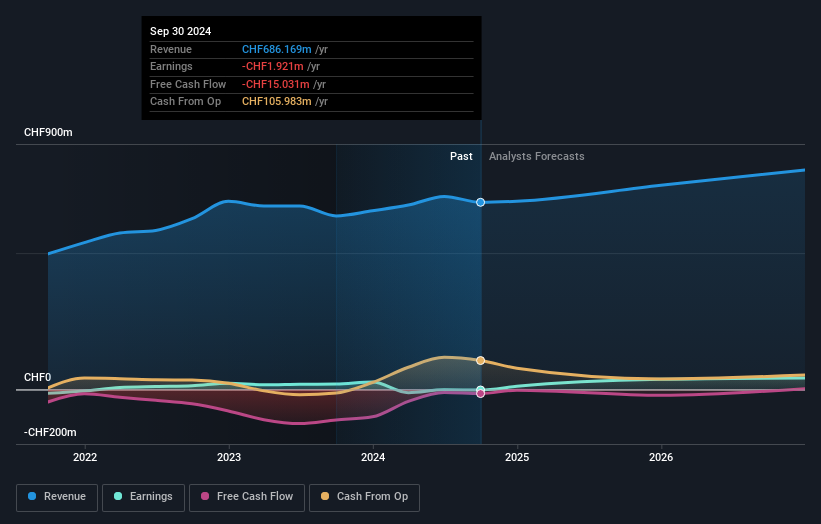Viewport: 821px width, 524px height.
Task: Click the -CHF15.031m free cash flow value
Action: [275, 84]
